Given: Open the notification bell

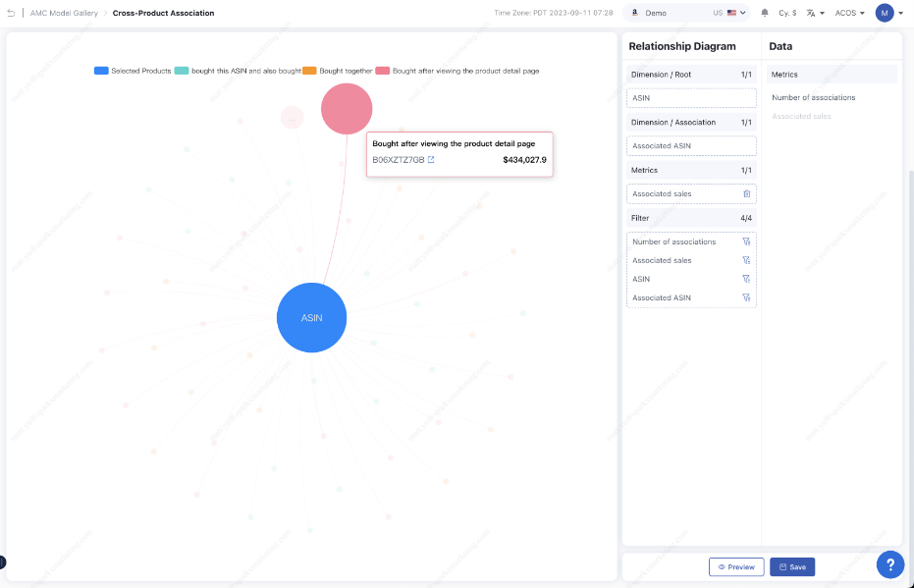Looking at the screenshot, I should click(x=764, y=13).
